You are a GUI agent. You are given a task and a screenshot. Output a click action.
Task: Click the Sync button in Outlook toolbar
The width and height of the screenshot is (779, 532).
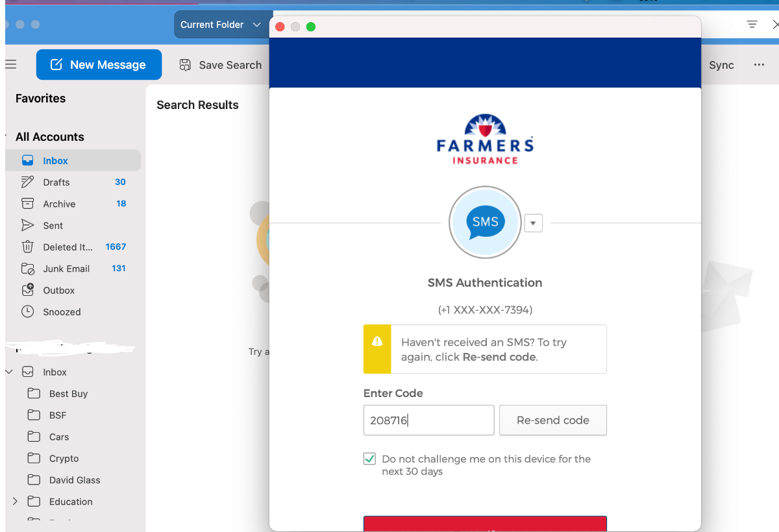[721, 65]
